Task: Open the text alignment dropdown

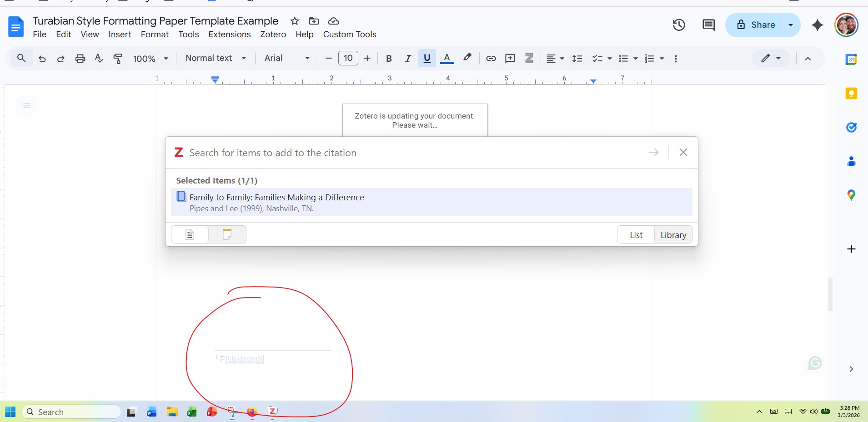Action: [x=555, y=59]
